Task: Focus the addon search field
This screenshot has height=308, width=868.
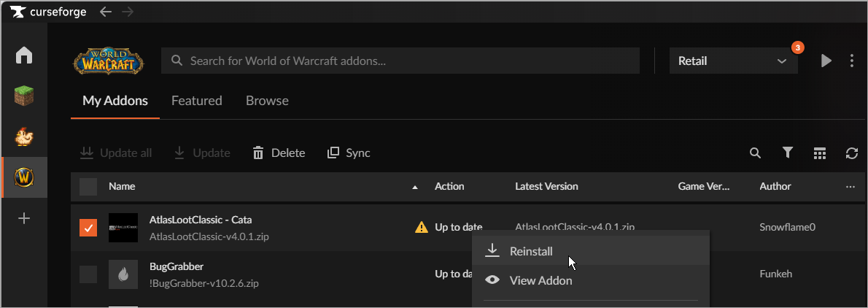Action: click(x=400, y=61)
